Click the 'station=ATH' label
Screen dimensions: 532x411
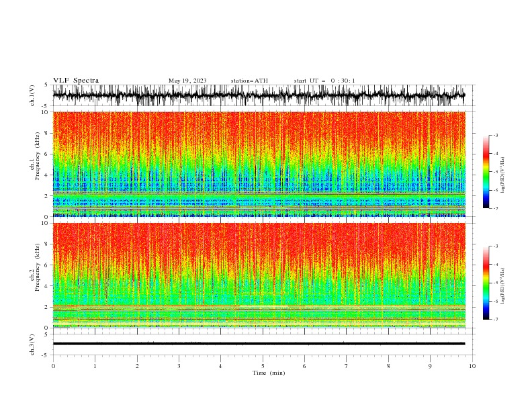pyautogui.click(x=249, y=81)
